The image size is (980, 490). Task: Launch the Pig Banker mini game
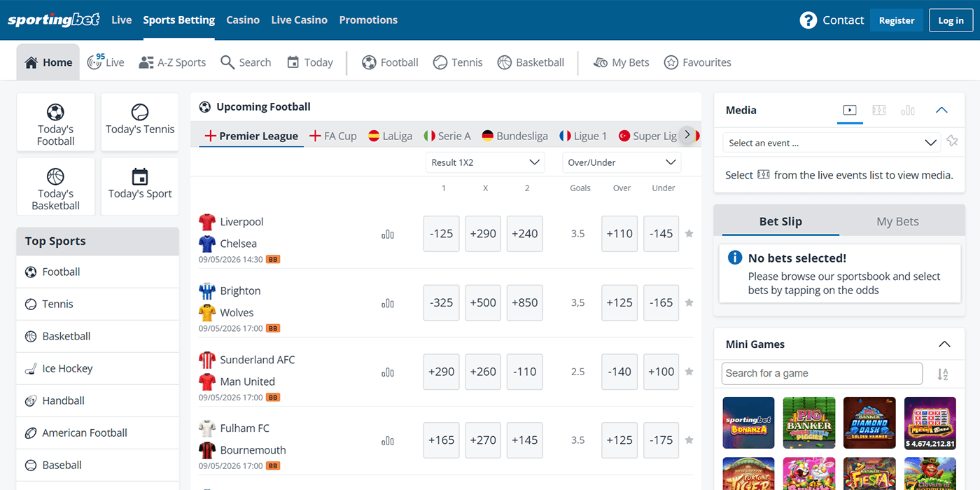[809, 423]
